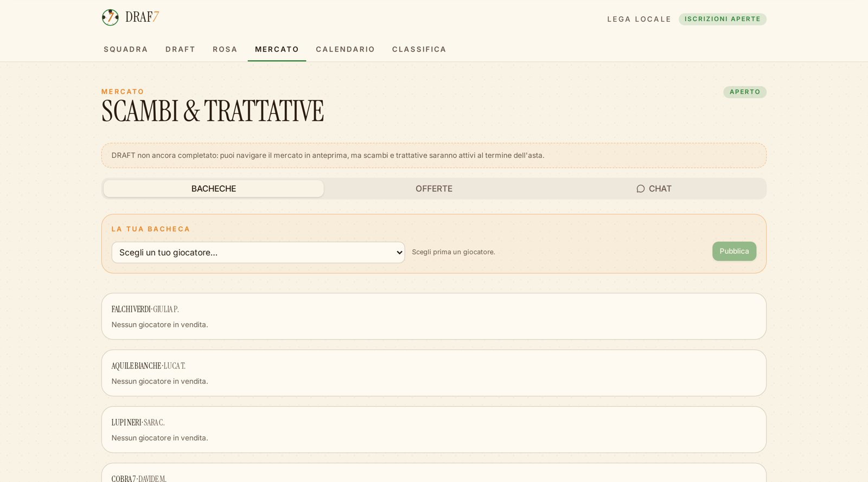Image resolution: width=868 pixels, height=482 pixels.
Task: Click the Aperto status badge
Action: click(x=745, y=92)
